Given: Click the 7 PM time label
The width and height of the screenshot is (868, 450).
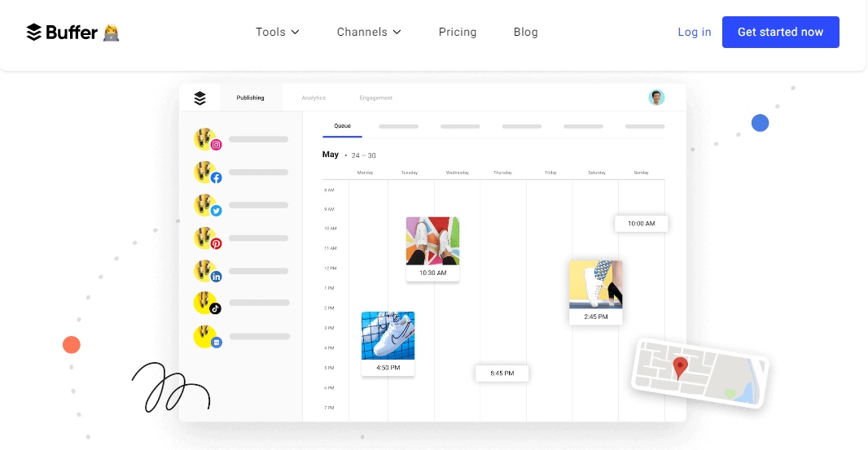Looking at the screenshot, I should point(330,408).
